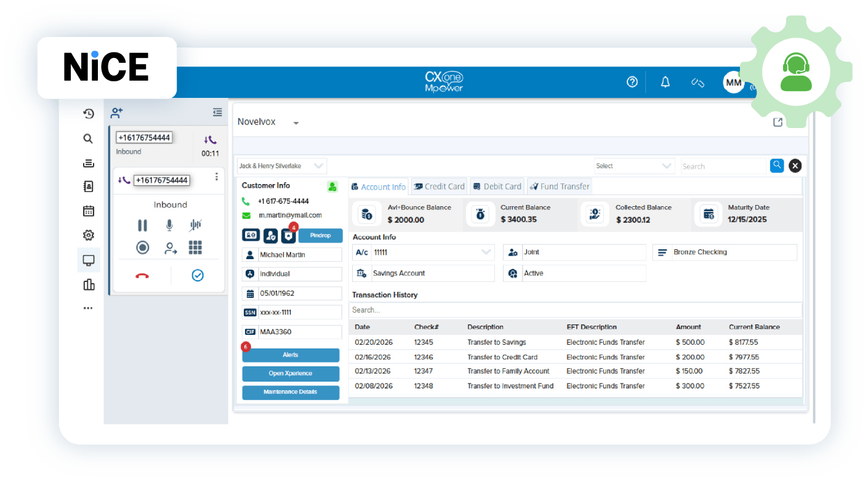Viewport: 868px width, 482px height.
Task: Click the shield icon with badge 4
Action: pyautogui.click(x=288, y=235)
